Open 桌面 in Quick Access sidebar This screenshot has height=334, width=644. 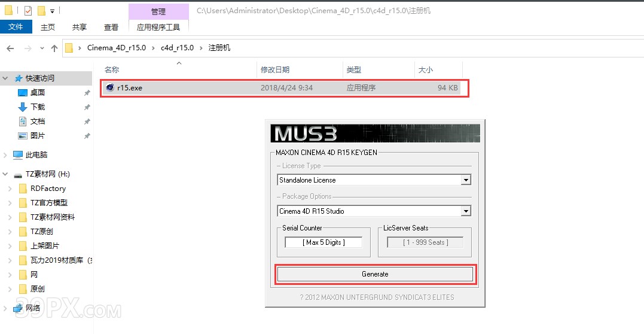[37, 93]
